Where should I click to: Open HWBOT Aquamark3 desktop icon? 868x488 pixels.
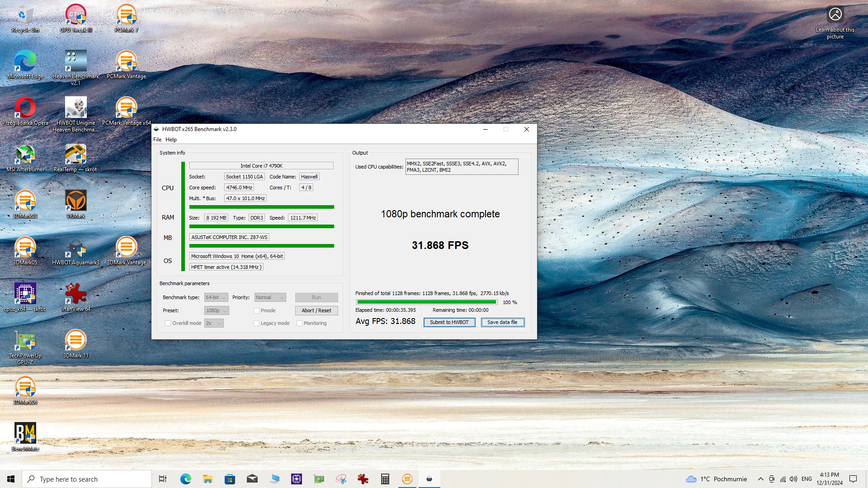pos(76,251)
